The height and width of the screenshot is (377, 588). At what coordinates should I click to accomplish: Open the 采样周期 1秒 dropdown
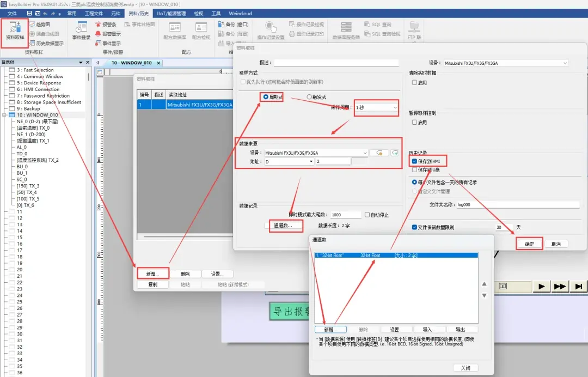[x=376, y=108]
